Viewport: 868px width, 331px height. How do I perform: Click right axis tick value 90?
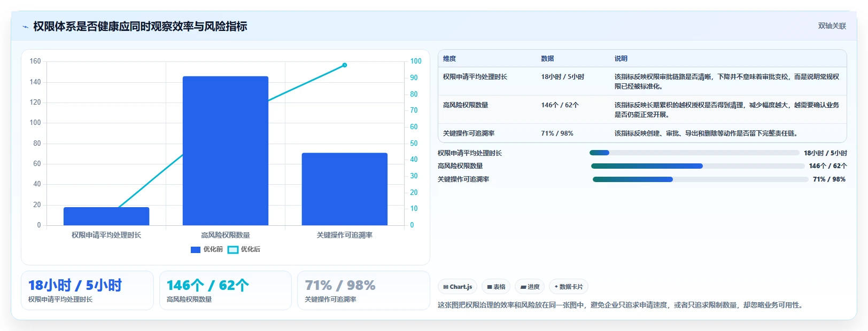414,77
